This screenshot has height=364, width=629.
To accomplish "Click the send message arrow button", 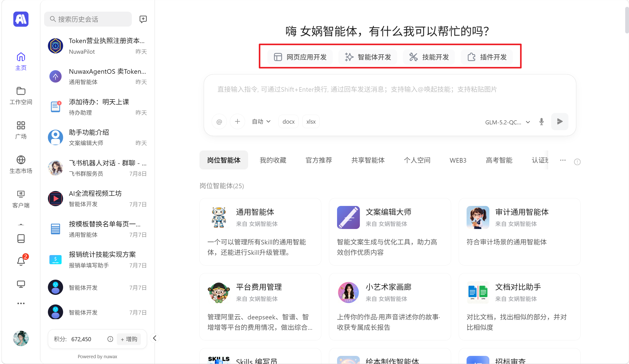I will pyautogui.click(x=560, y=122).
